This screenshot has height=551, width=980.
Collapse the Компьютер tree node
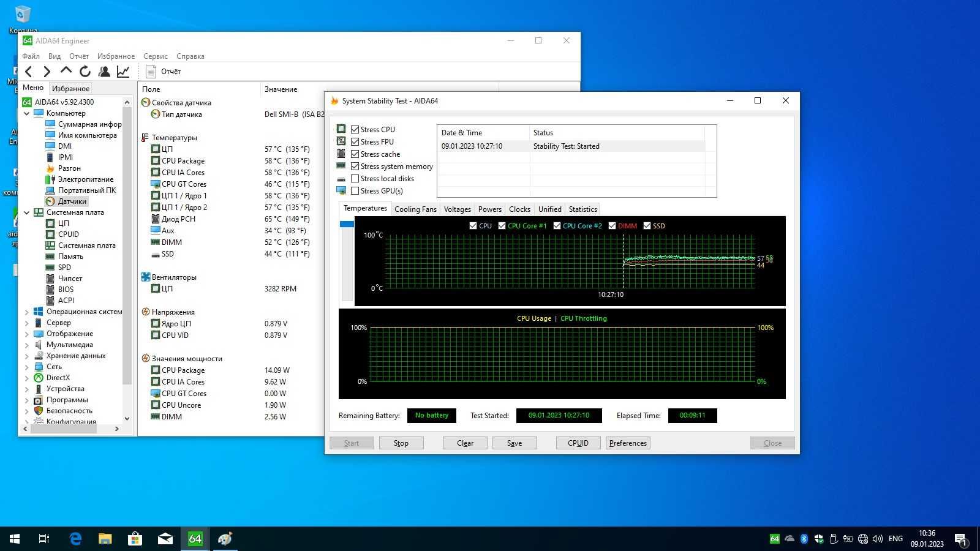click(x=26, y=113)
